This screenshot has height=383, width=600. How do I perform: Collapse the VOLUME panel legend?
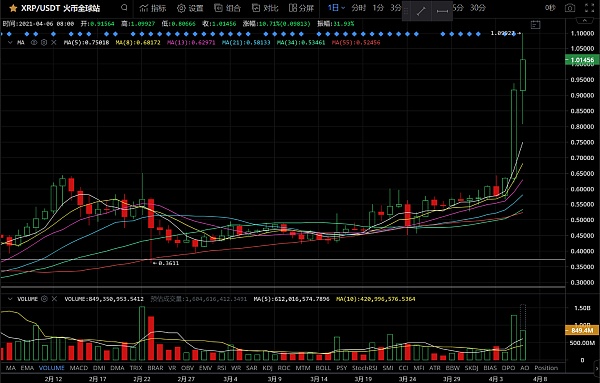[x=10, y=299]
